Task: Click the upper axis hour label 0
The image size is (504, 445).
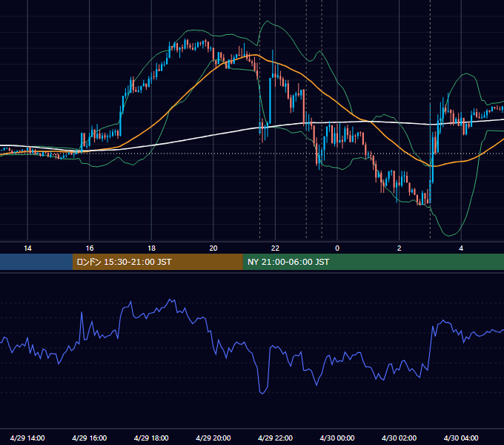Action: coord(337,248)
